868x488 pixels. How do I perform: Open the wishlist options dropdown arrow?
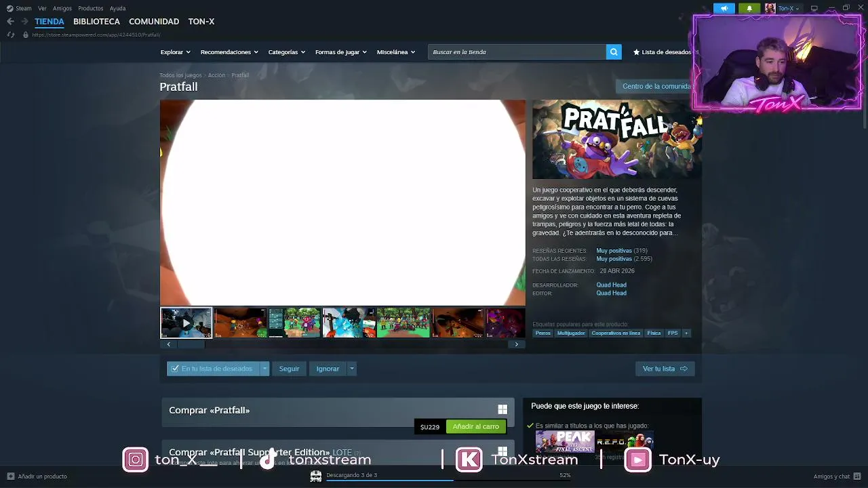(x=264, y=369)
